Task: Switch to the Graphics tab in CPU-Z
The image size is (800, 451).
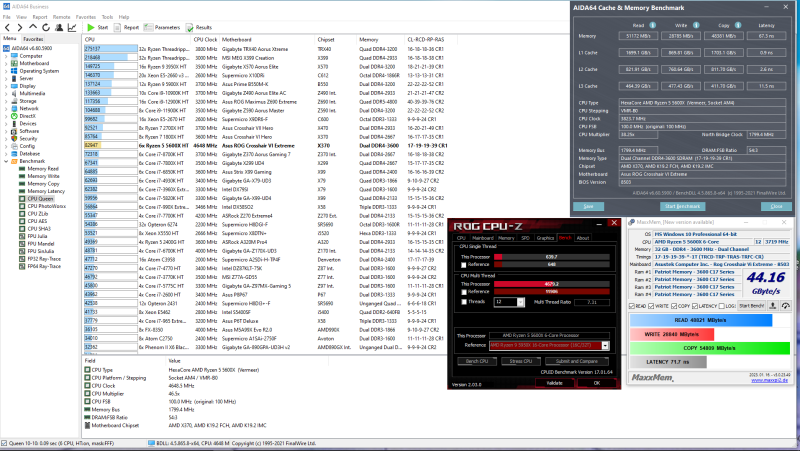Action: pyautogui.click(x=545, y=238)
